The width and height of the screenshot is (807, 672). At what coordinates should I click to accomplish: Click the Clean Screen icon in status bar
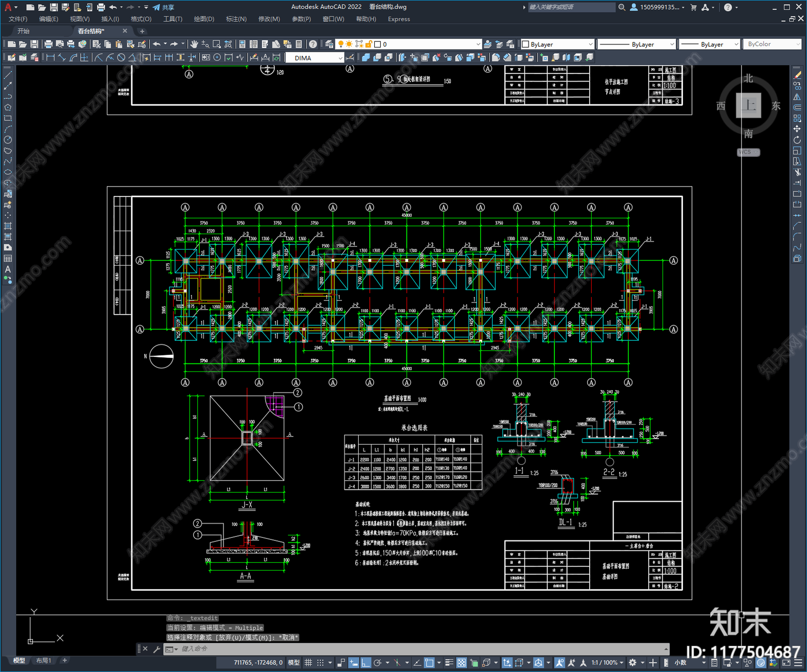coord(786,662)
